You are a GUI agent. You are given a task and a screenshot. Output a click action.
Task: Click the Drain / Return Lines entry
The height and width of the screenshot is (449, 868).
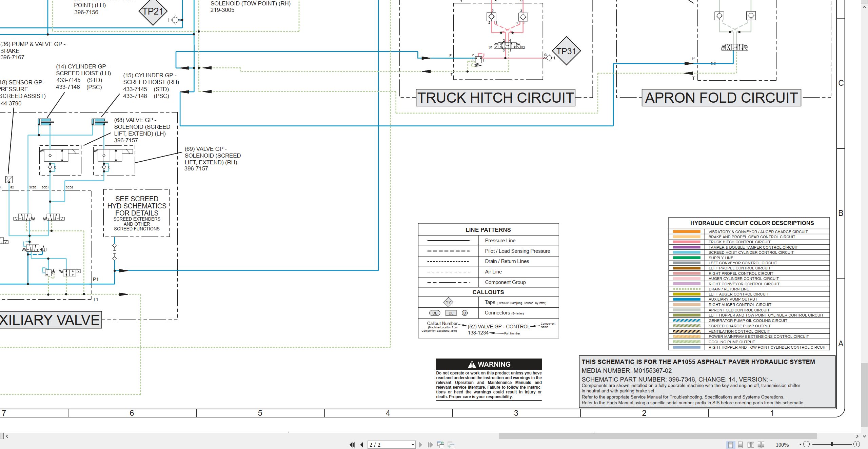(507, 261)
